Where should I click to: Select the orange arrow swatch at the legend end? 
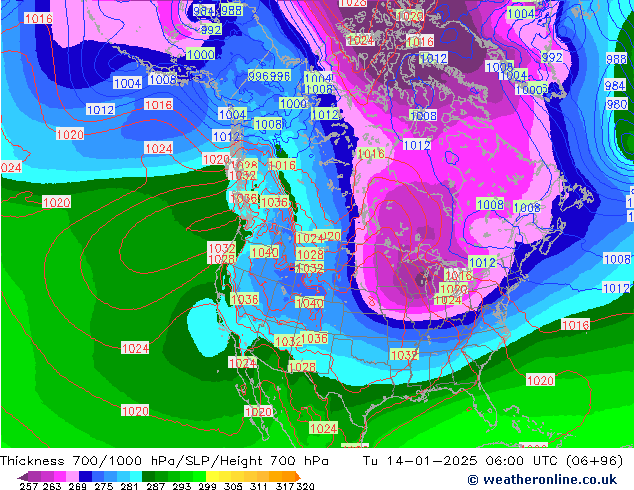click(x=298, y=476)
